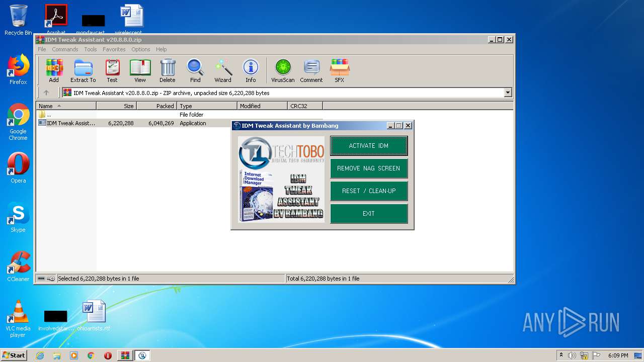644x362 pixels.
Task: Open the Help menu
Action: coord(161,49)
